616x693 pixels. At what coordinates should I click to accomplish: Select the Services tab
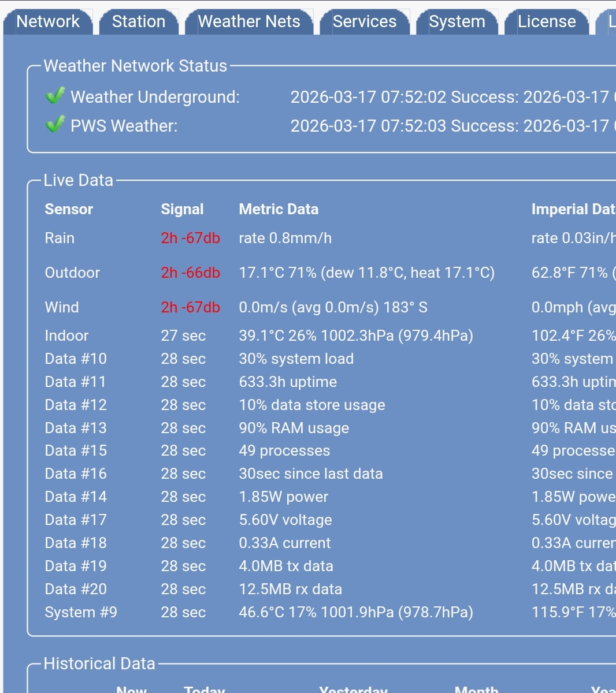(365, 21)
